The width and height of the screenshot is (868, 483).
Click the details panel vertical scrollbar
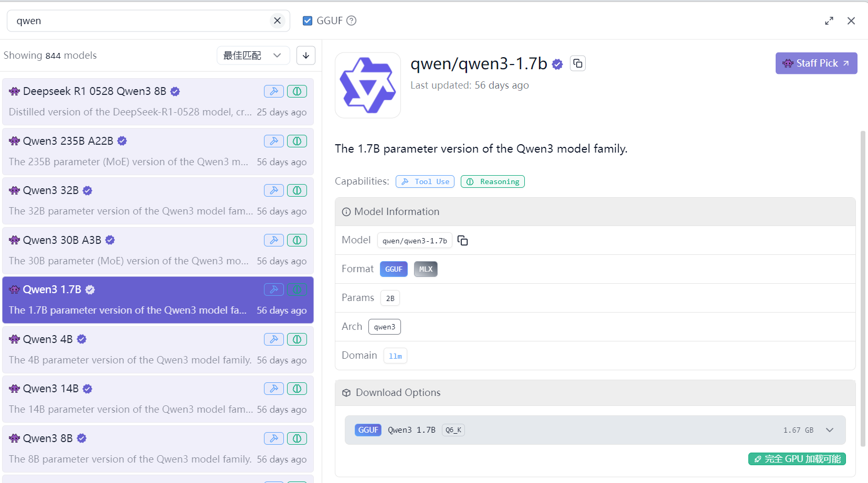pyautogui.click(x=863, y=288)
